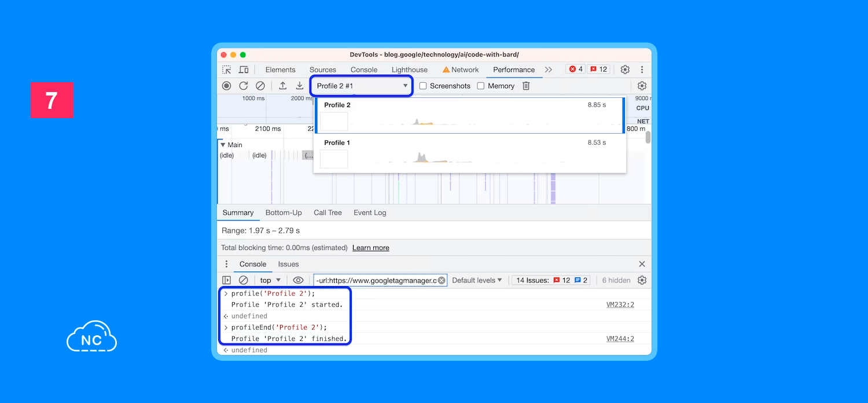Select the Performance tab
This screenshot has width=868, height=403.
(x=514, y=69)
